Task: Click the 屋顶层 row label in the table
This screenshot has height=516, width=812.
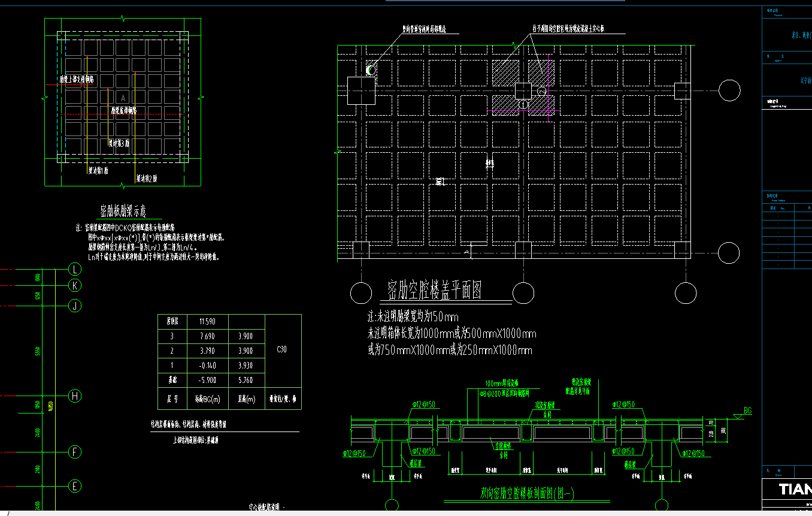Action: click(172, 322)
